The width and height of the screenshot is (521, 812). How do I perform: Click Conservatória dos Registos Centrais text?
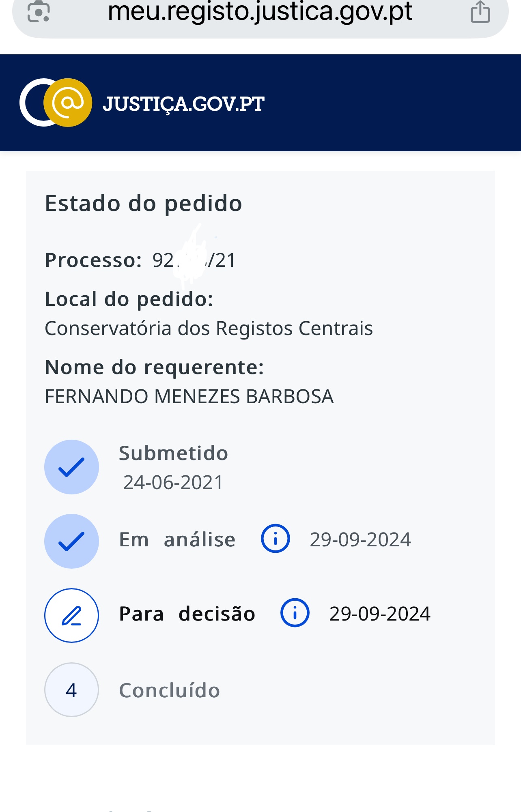tap(209, 328)
